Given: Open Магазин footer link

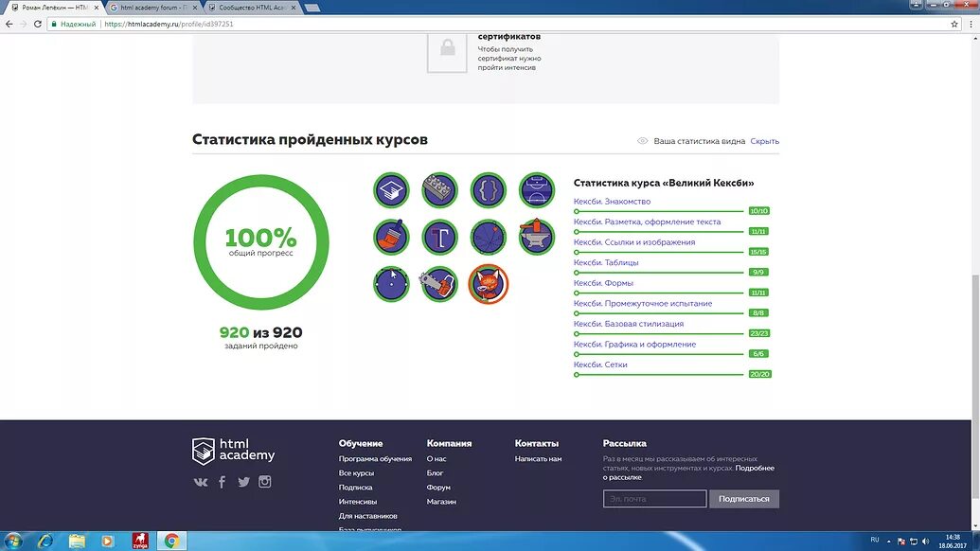Looking at the screenshot, I should [x=441, y=502].
